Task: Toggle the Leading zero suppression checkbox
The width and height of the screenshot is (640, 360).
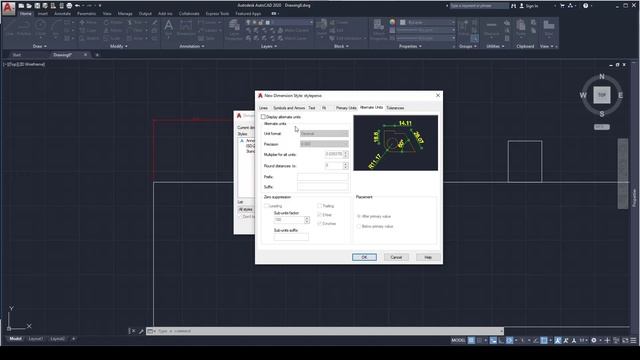Action: coord(267,206)
